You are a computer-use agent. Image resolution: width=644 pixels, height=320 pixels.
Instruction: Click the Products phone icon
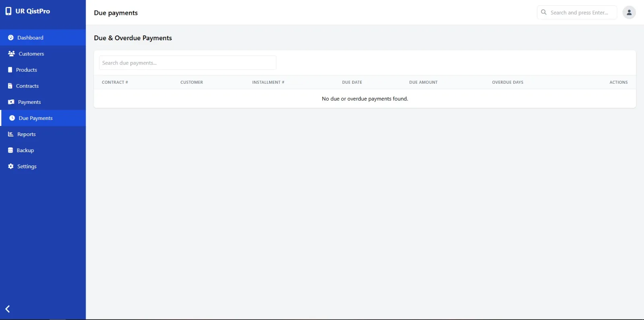pos(10,70)
